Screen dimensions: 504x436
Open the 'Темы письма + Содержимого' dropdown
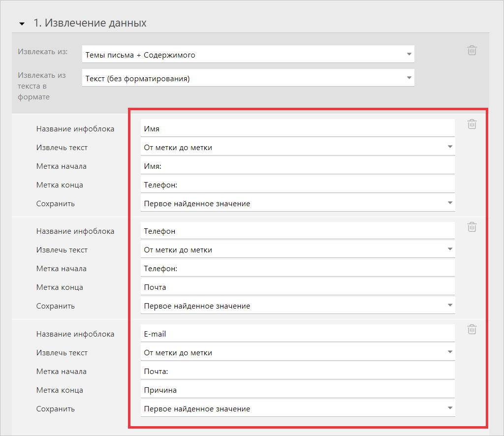click(248, 54)
